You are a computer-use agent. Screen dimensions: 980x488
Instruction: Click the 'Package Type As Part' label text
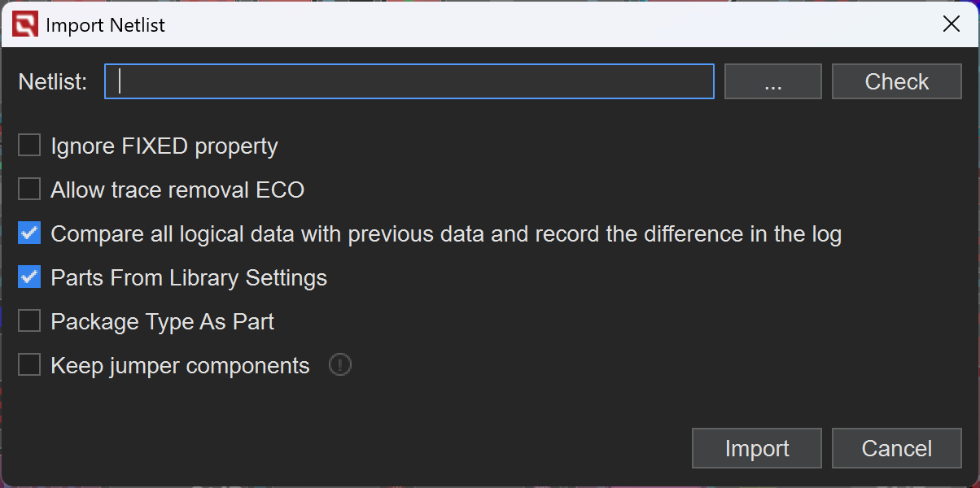point(162,322)
